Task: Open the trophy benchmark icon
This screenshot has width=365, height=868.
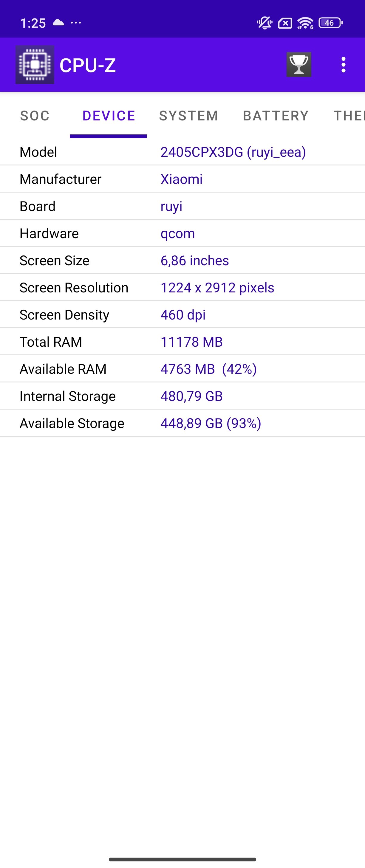Action: (299, 64)
